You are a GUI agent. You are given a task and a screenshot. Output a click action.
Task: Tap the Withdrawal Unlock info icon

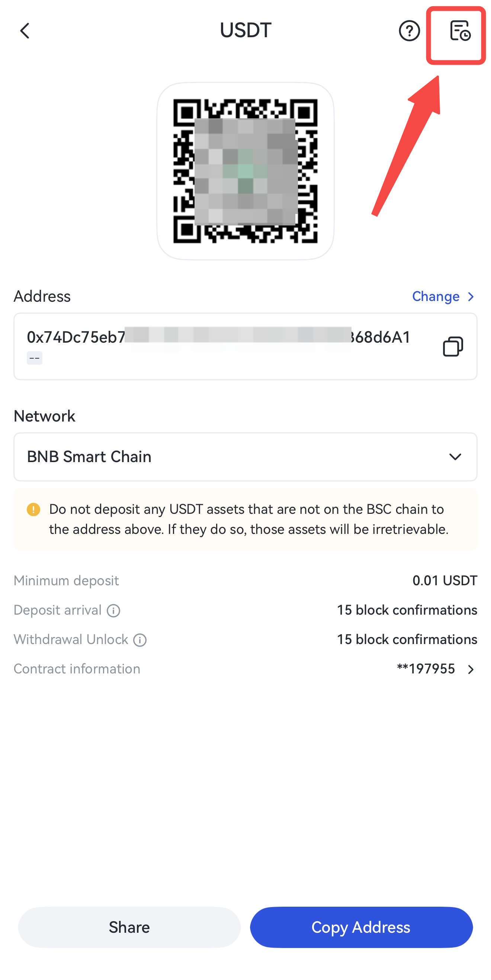(x=140, y=640)
